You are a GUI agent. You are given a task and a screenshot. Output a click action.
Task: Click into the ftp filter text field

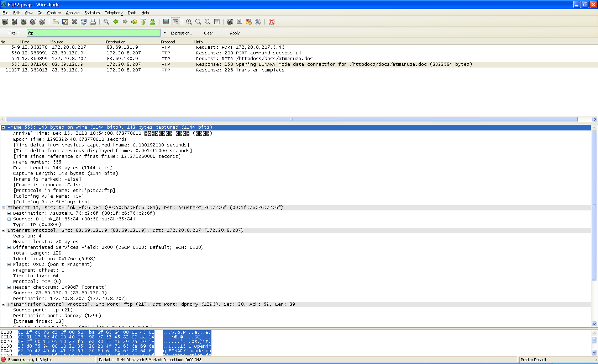[x=94, y=33]
